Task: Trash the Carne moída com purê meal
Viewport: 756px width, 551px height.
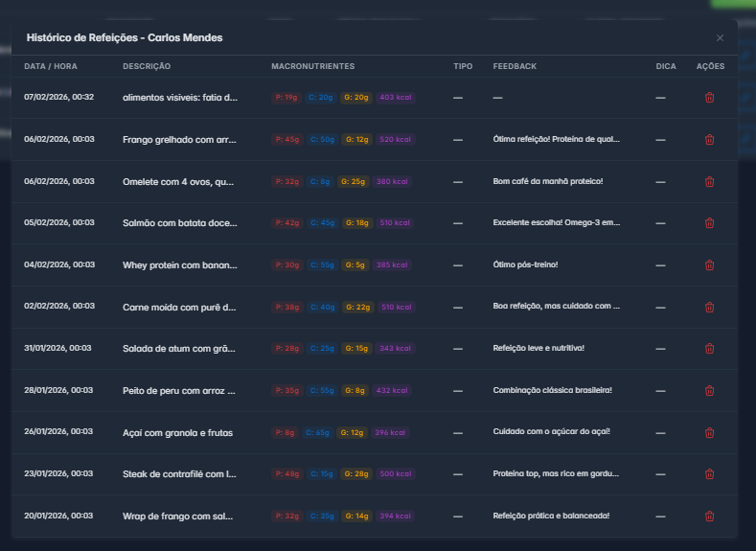Action: (x=709, y=307)
